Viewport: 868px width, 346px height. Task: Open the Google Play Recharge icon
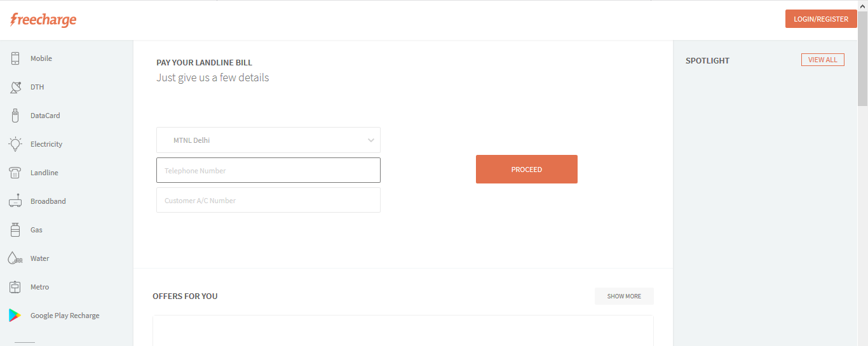15,316
